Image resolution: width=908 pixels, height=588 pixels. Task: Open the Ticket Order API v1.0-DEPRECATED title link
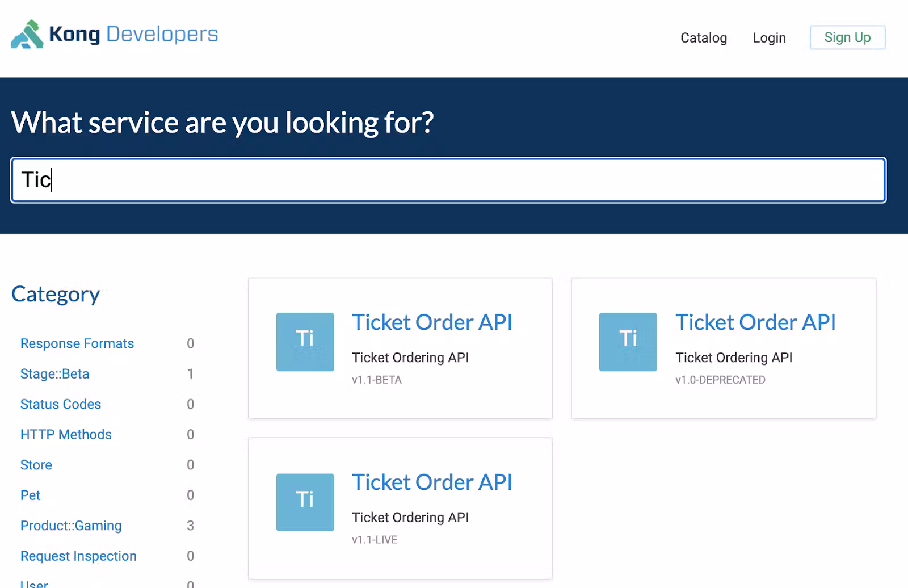click(755, 322)
